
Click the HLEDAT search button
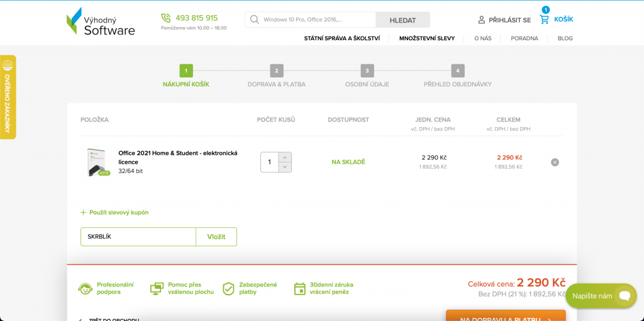pos(403,20)
